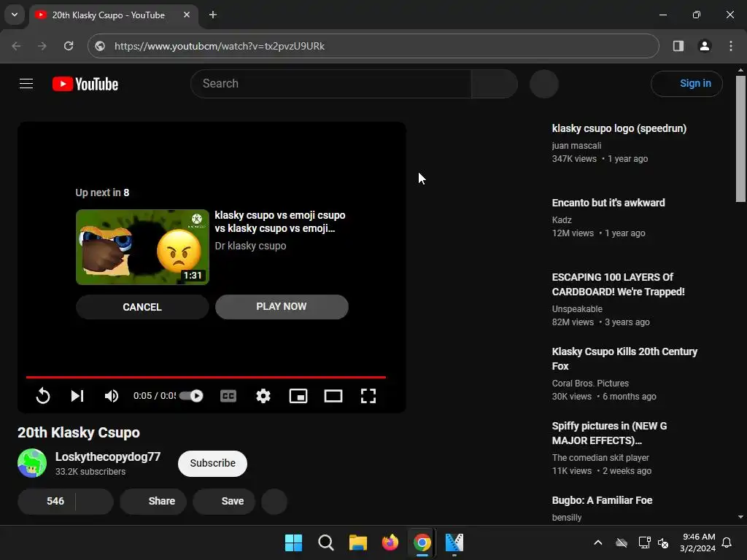The width and height of the screenshot is (747, 560).
Task: Open Loskythecopydog77 channel avatar
Action: coord(32,463)
